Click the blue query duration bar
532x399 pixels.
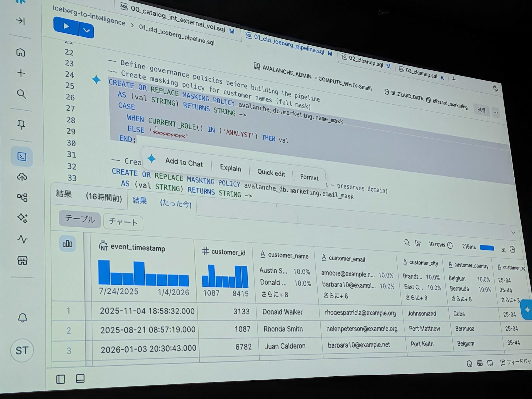[x=487, y=248]
